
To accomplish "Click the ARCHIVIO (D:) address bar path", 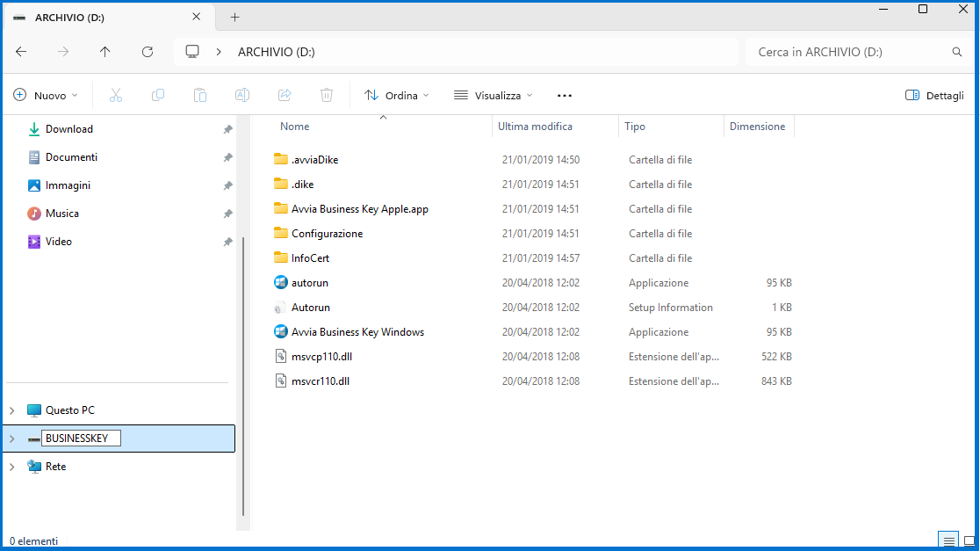I will coord(277,52).
